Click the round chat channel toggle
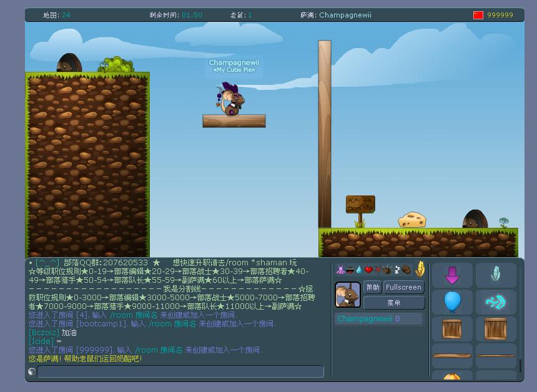Screen dimensions: 537x392 tap(32, 371)
